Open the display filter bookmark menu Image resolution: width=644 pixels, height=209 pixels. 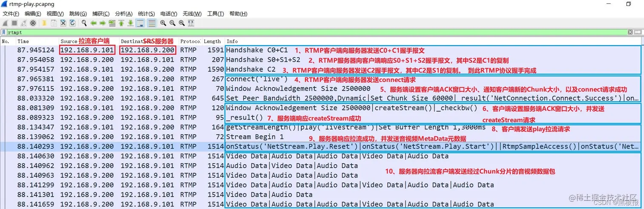coord(4,32)
